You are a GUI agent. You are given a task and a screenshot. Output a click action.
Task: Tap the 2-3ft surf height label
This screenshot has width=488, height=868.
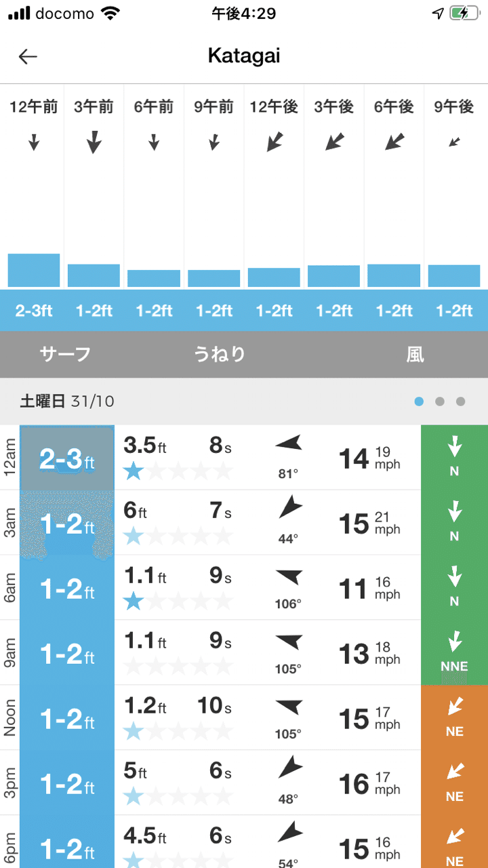coord(34,311)
